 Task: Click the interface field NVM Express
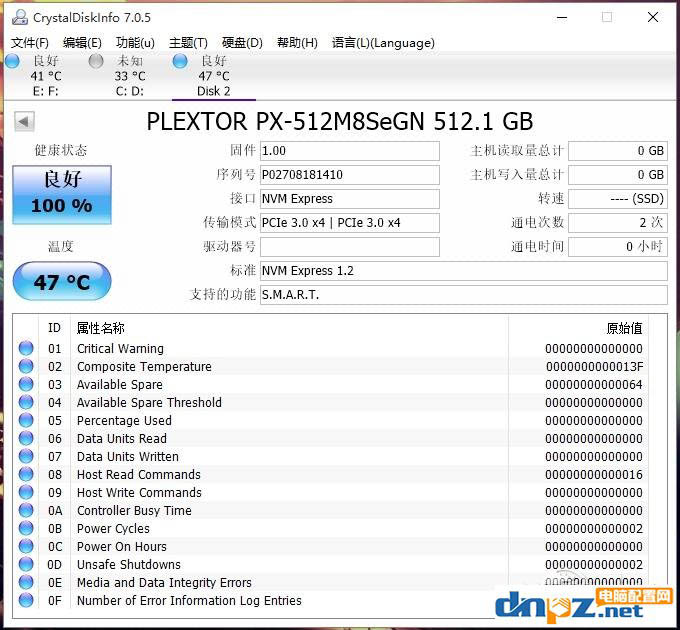(350, 199)
